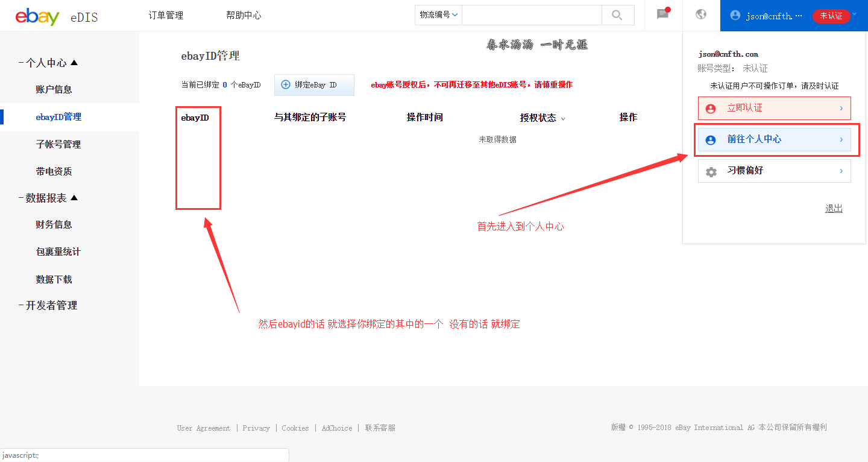The height and width of the screenshot is (462, 868).
Task: Click the chevron on 立即认证 row
Action: point(841,108)
